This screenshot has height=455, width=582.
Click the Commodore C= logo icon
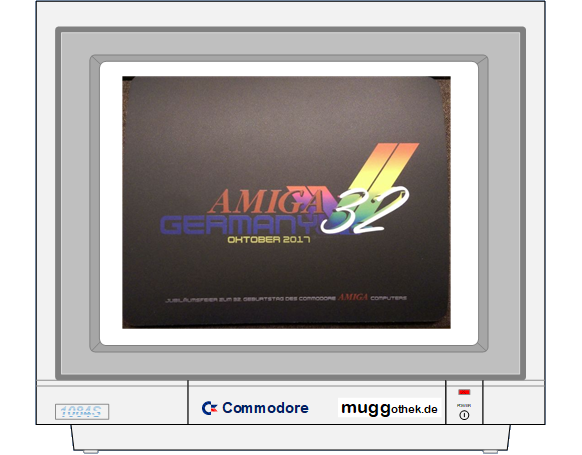(209, 408)
